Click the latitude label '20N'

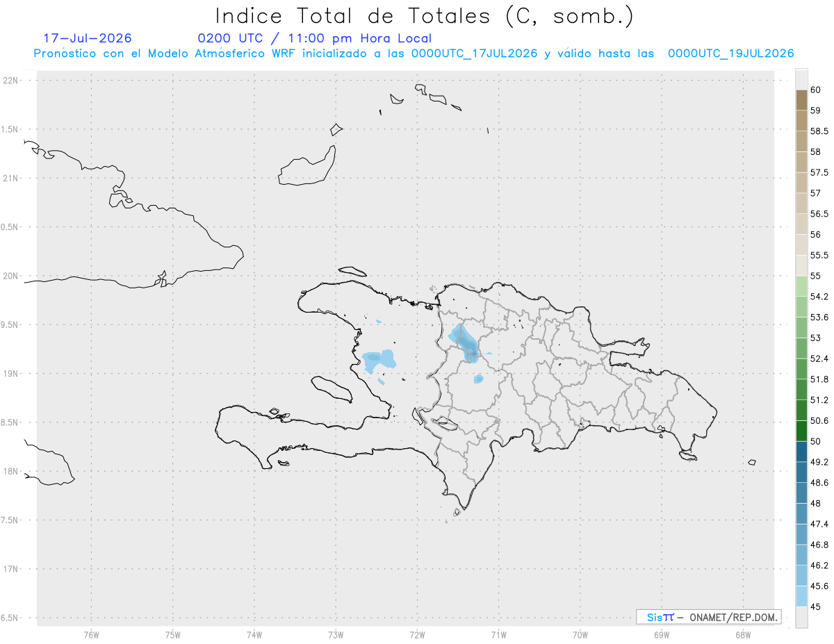(x=11, y=276)
